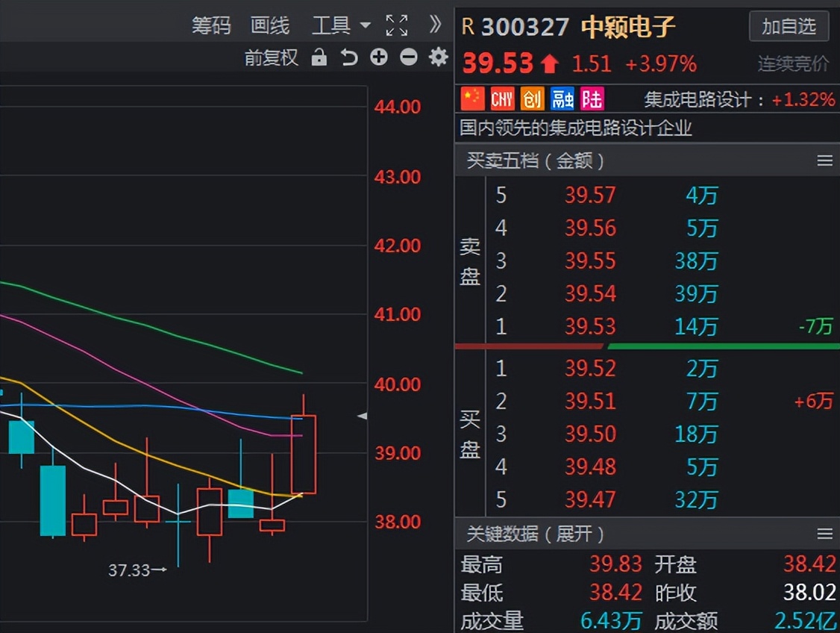Open chart settings via the gear icon
Image resolution: width=840 pixels, height=633 pixels.
(439, 57)
